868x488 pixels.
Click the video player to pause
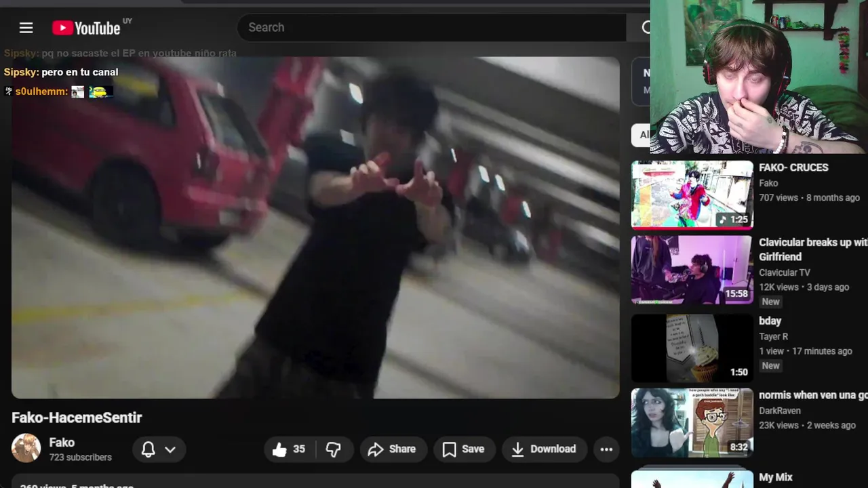pos(315,227)
